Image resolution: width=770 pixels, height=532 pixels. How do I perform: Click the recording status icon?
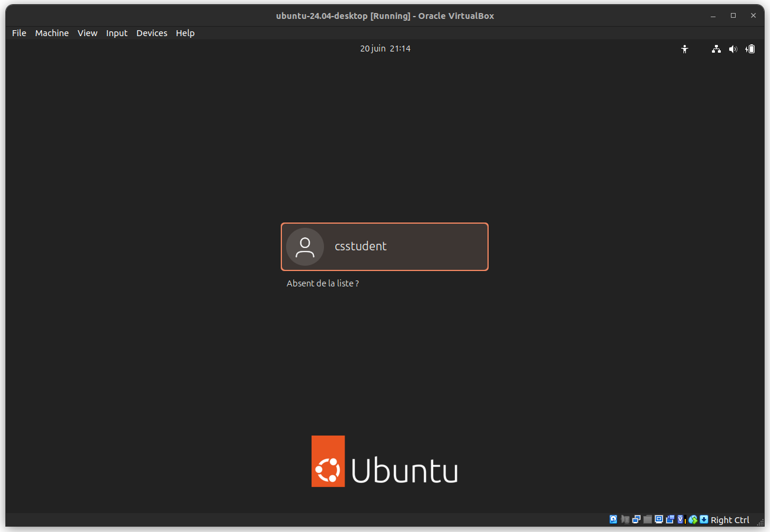(670, 520)
